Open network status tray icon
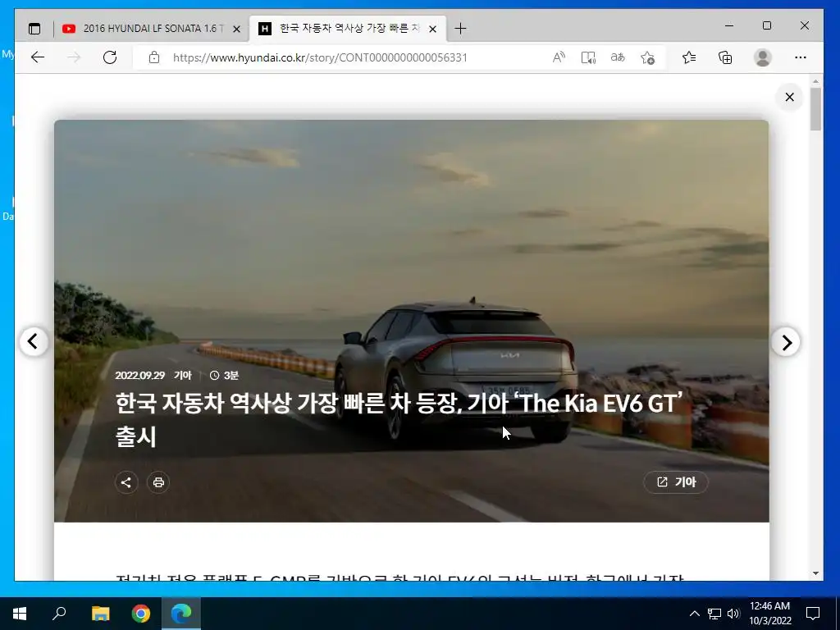840x630 pixels. point(714,614)
